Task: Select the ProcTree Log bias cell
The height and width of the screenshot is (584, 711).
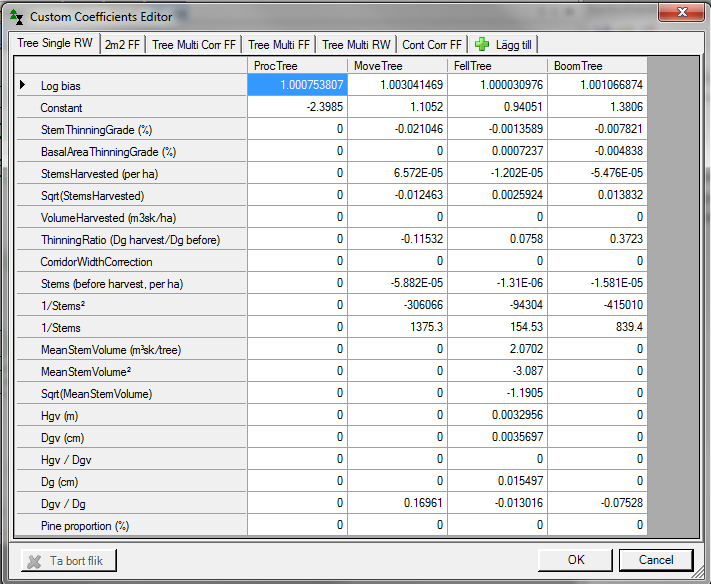Action: pos(297,86)
